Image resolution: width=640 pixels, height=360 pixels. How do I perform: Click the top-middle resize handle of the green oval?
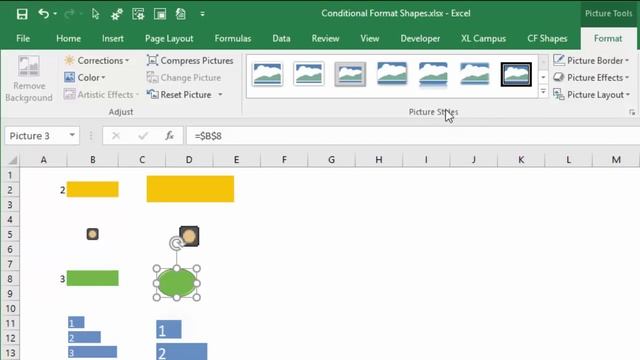[177, 269]
